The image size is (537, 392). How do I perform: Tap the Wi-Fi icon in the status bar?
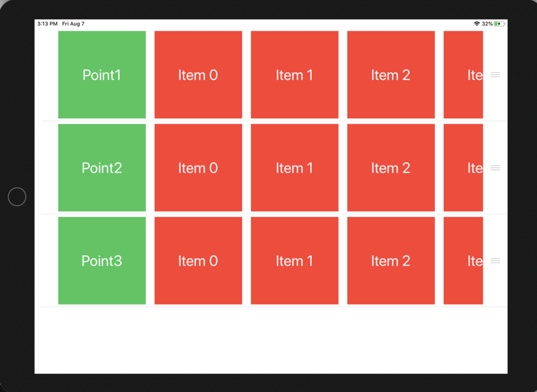pyautogui.click(x=477, y=24)
